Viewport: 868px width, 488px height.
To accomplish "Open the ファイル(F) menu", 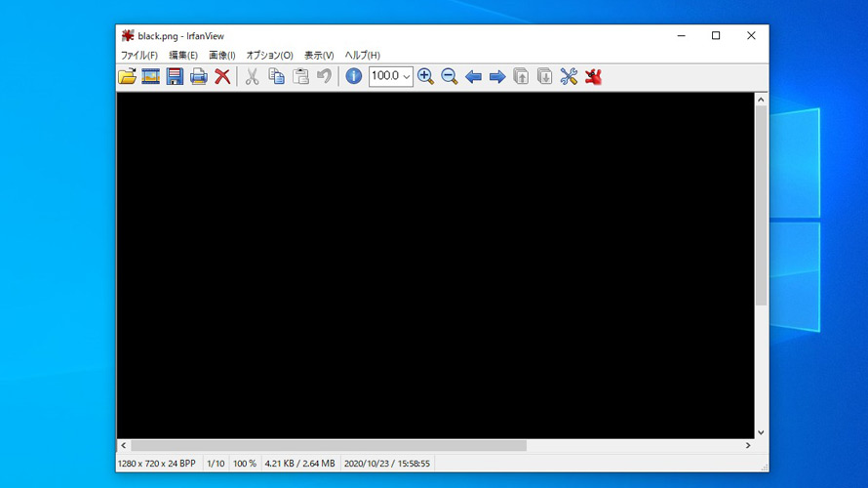I will (x=138, y=56).
